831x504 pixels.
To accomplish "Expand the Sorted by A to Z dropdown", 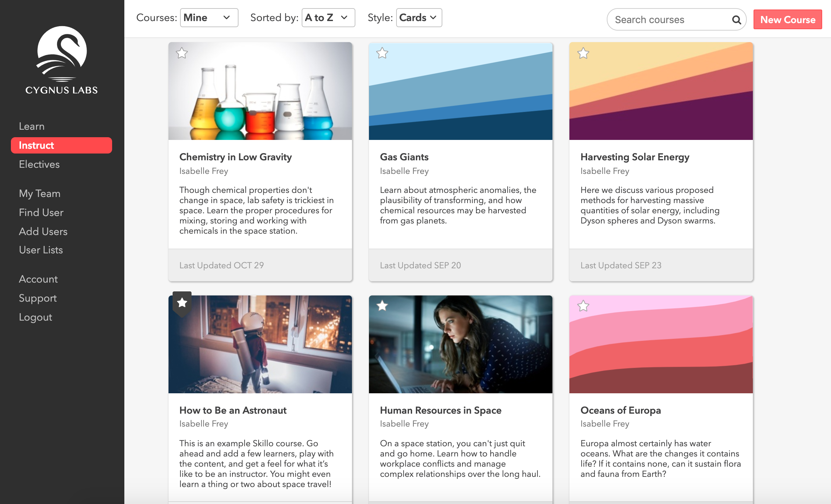I will (328, 18).
